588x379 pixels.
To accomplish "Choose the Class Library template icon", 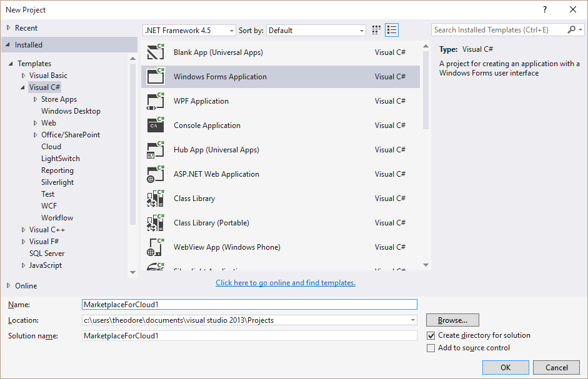I will [x=156, y=199].
